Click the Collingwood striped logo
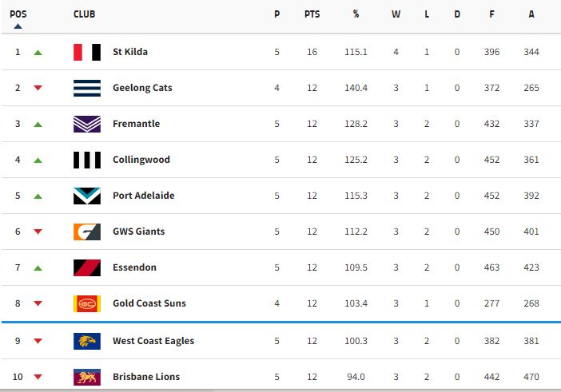Image resolution: width=561 pixels, height=392 pixels. (x=86, y=160)
